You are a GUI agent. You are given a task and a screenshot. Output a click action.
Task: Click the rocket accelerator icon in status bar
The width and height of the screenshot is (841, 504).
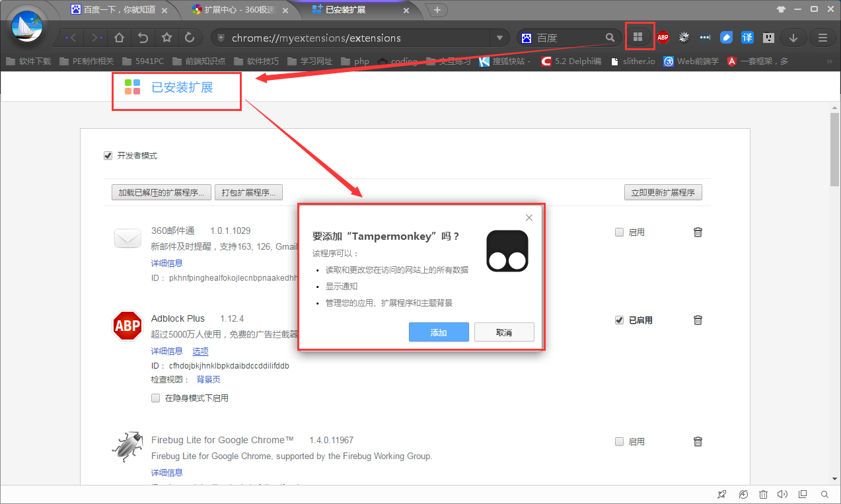(x=722, y=494)
